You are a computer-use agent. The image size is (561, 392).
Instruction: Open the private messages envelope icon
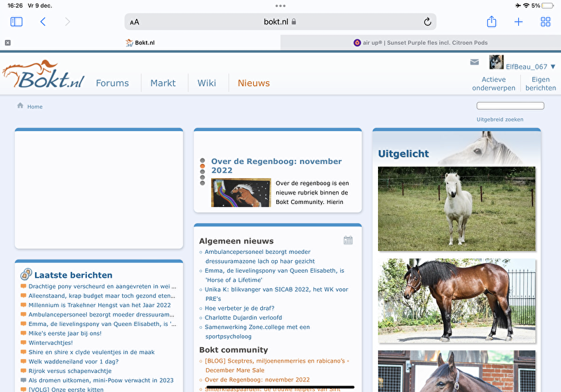(475, 62)
